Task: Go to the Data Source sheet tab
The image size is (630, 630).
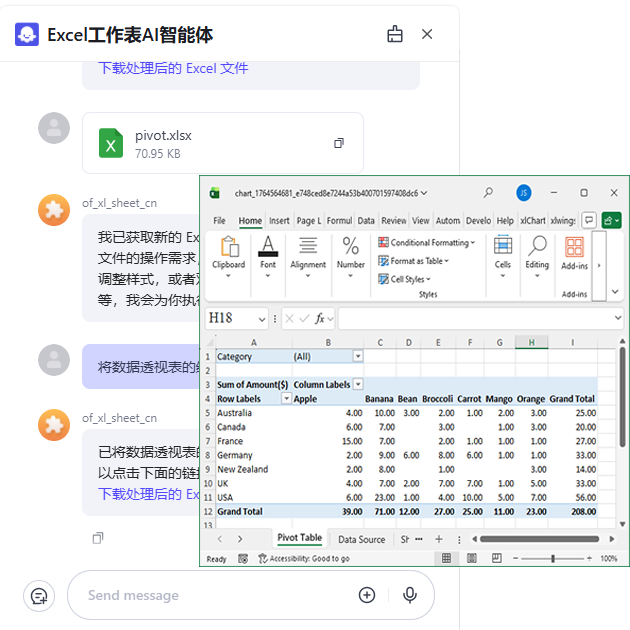Action: (x=361, y=539)
